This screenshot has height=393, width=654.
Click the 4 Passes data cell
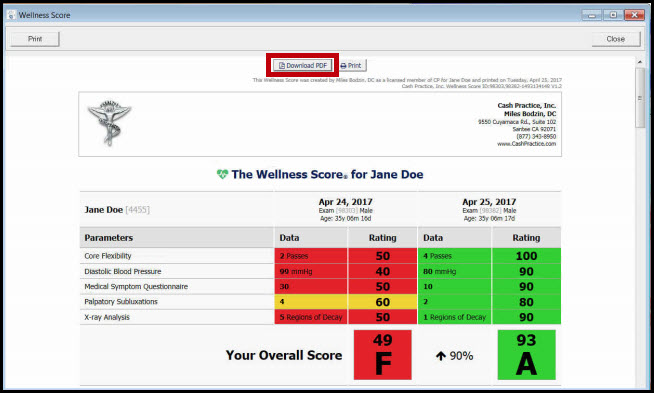pyautogui.click(x=455, y=256)
